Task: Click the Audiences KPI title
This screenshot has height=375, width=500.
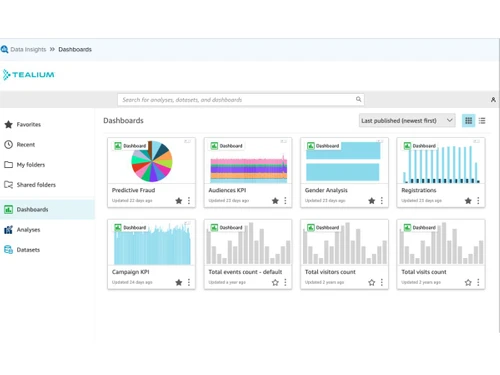Action: (x=227, y=190)
